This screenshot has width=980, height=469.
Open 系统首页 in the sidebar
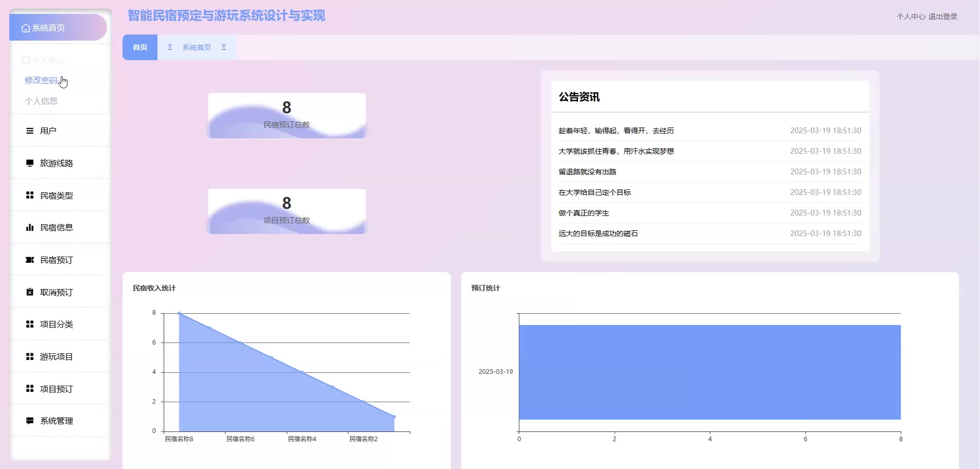[58, 28]
